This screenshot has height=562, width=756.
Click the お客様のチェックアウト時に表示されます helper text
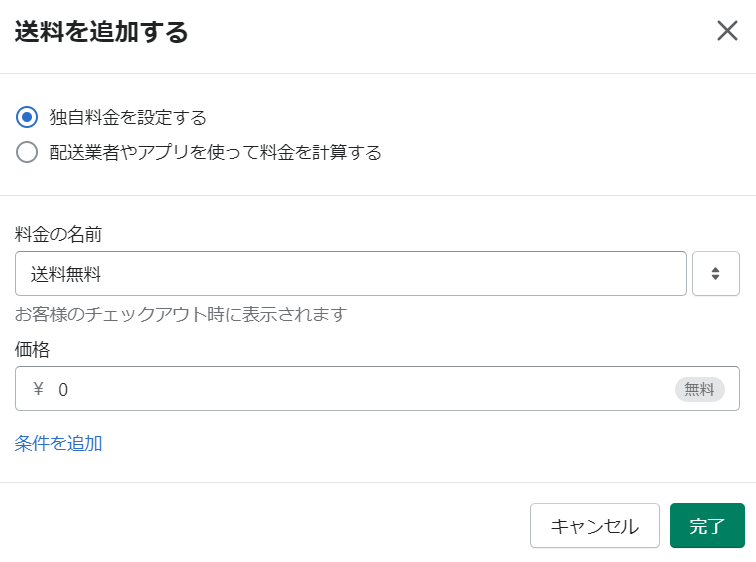181,314
